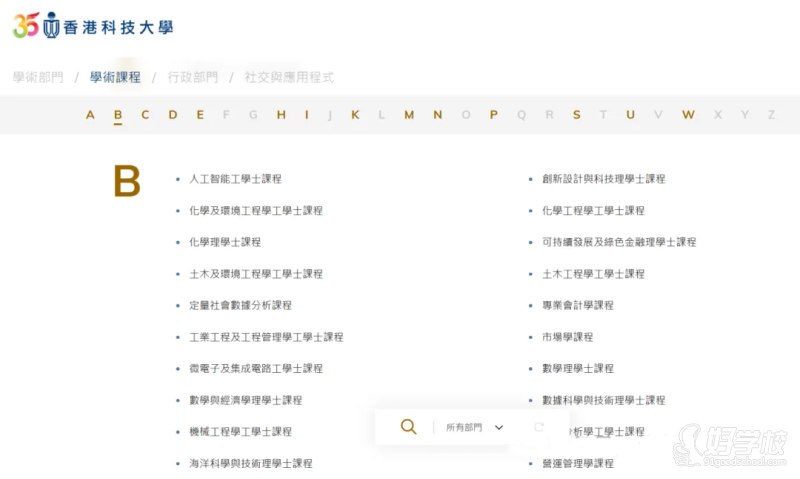Click the refresh reset icon
This screenshot has width=800, height=479.
tap(540, 427)
